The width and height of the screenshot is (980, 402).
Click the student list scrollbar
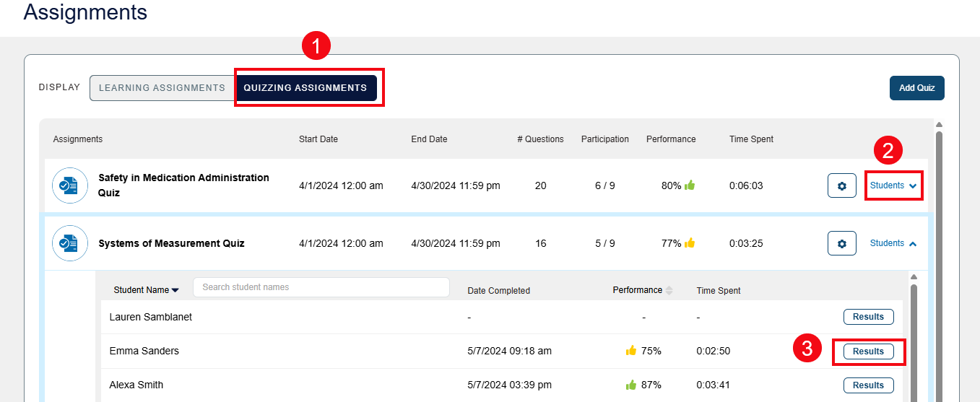click(x=914, y=343)
